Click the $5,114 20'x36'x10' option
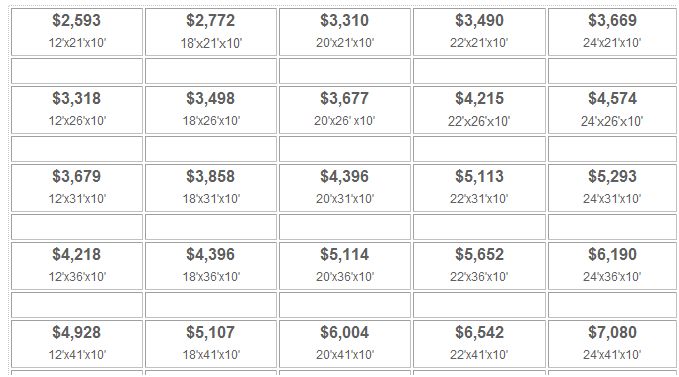This screenshot has width=679, height=377. [x=345, y=266]
